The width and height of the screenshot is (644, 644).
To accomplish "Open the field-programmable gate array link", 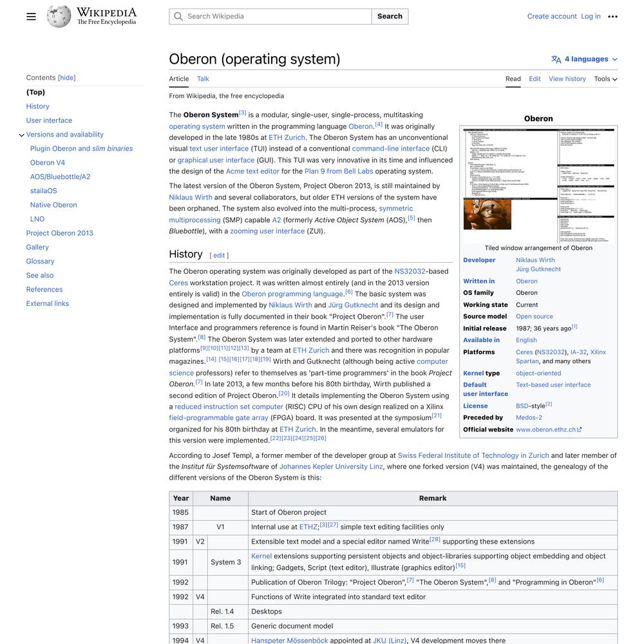I will [x=218, y=418].
